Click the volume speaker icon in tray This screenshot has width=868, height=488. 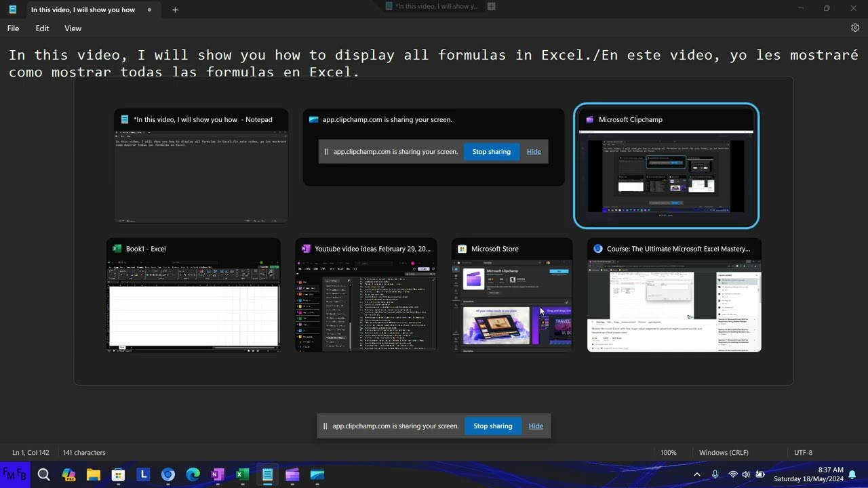(746, 474)
